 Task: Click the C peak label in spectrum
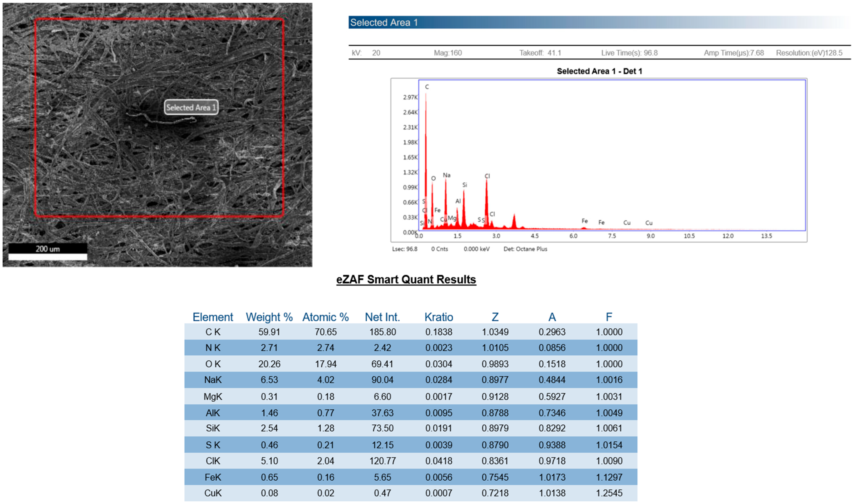pyautogui.click(x=427, y=87)
